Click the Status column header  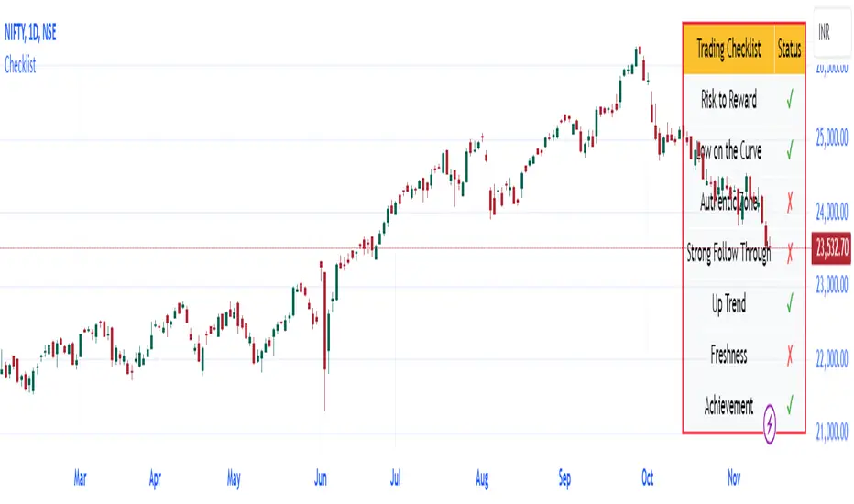789,49
